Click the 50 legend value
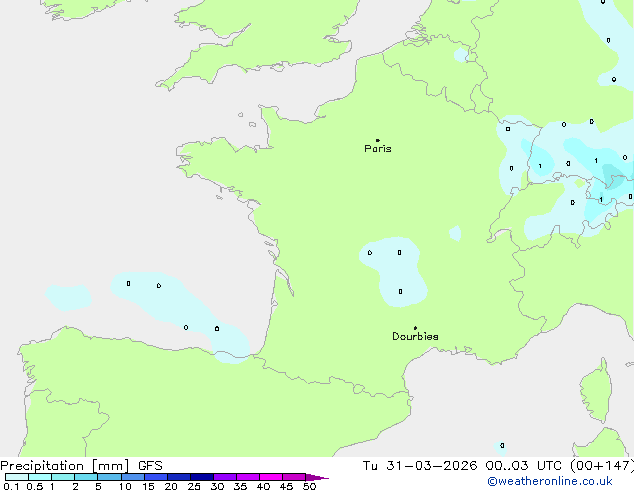The height and width of the screenshot is (490, 634). coord(309,486)
